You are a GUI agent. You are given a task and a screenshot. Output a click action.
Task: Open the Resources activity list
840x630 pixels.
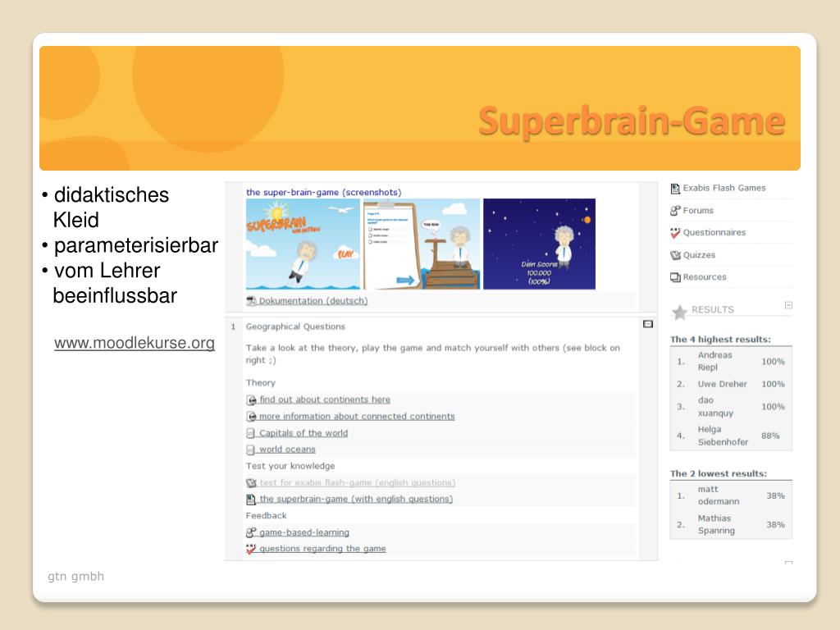click(705, 277)
